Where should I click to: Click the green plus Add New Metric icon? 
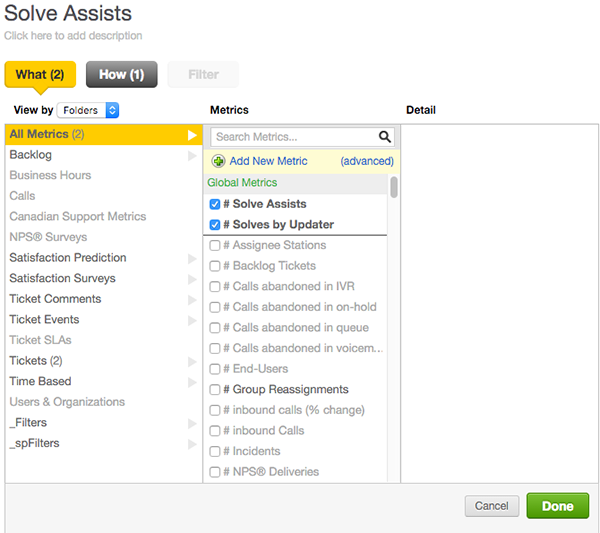tap(218, 161)
